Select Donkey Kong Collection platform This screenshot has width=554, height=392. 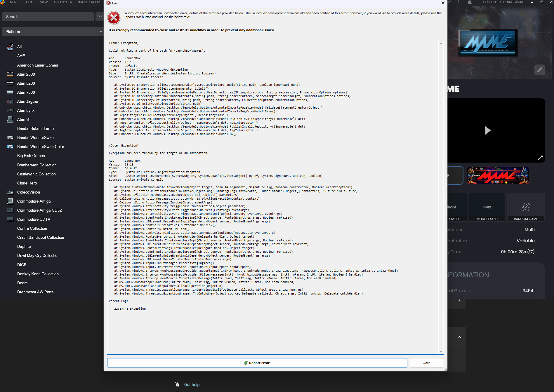pyautogui.click(x=38, y=274)
